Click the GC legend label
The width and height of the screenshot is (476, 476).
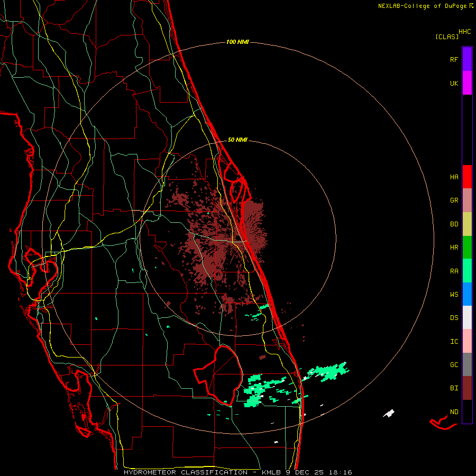pyautogui.click(x=454, y=364)
